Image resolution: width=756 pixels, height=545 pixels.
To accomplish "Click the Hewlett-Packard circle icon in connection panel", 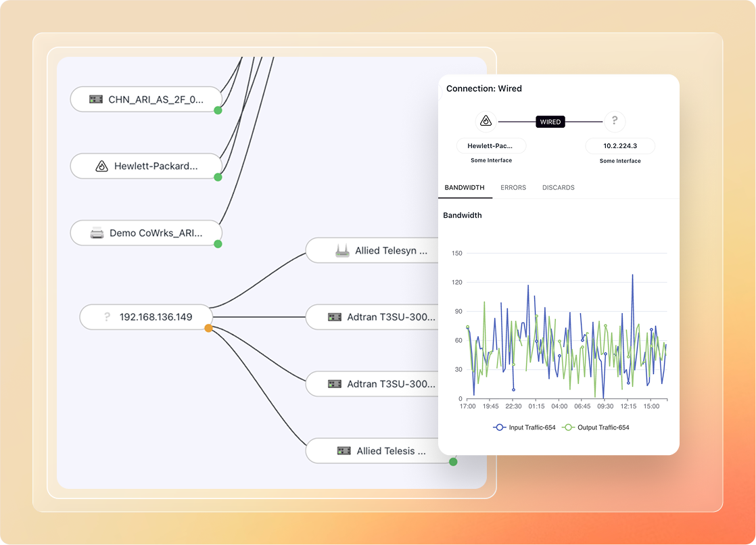I will [485, 122].
